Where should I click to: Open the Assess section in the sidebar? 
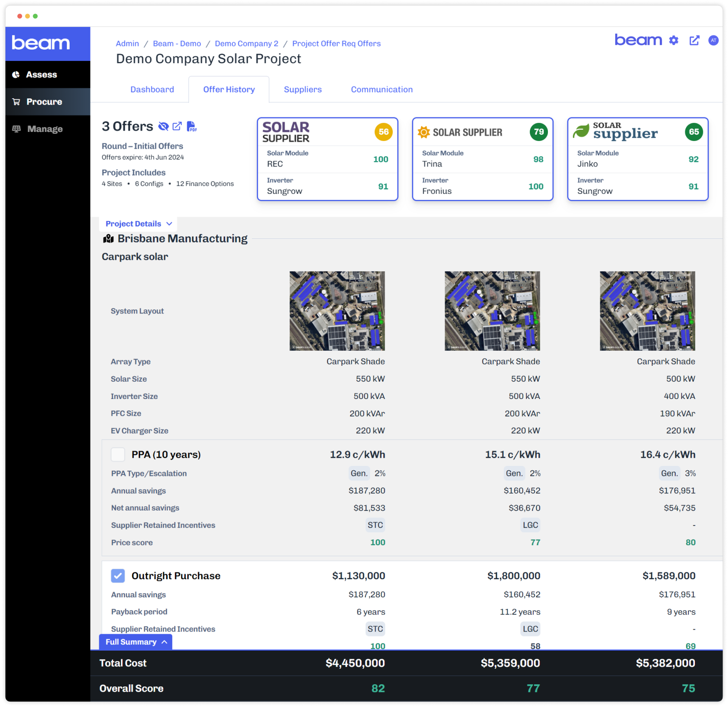tap(48, 75)
